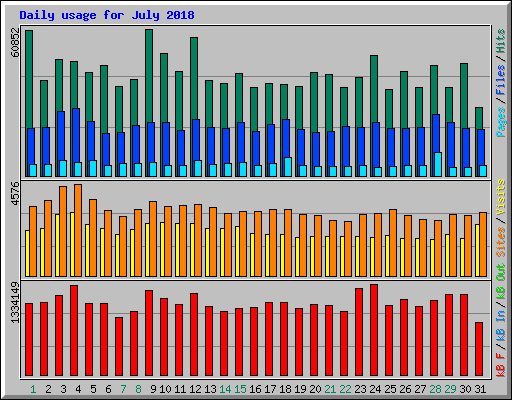Click the day "1" x-axis label
This screenshot has width=512, height=400.
pos(33,389)
